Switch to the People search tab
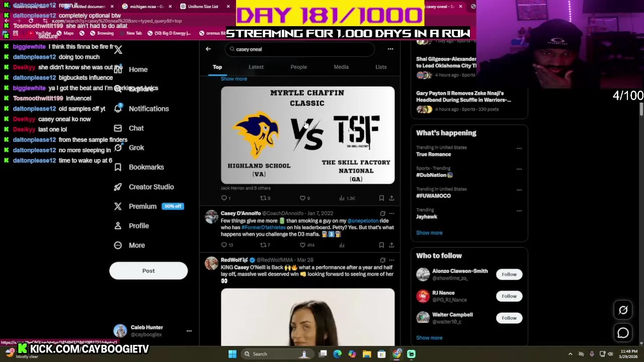644x362 pixels. [x=299, y=67]
